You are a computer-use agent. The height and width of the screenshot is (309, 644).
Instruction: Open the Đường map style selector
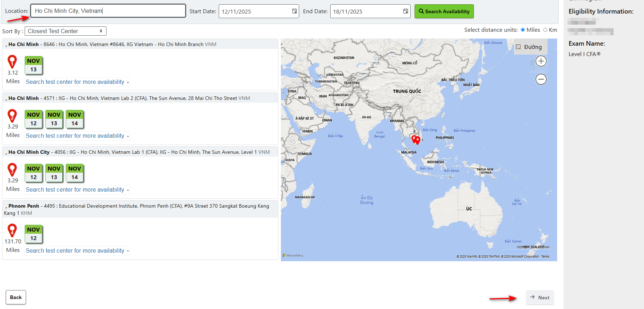(530, 47)
